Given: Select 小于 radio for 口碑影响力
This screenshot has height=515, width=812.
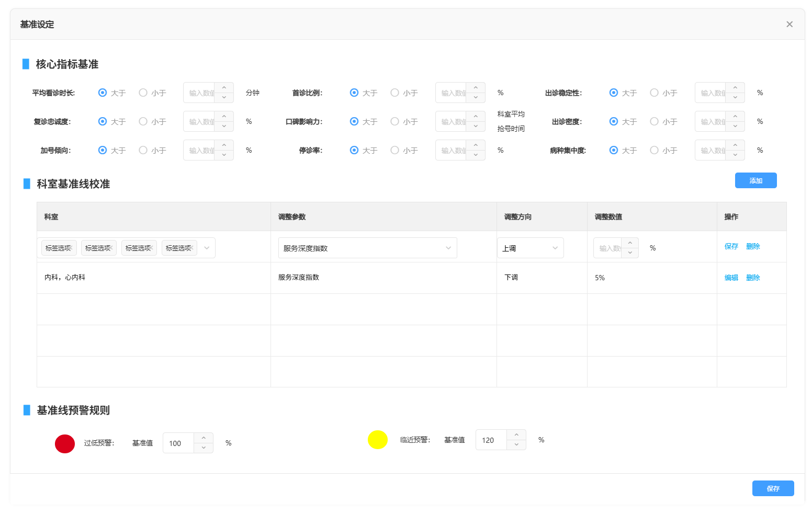Looking at the screenshot, I should 395,121.
